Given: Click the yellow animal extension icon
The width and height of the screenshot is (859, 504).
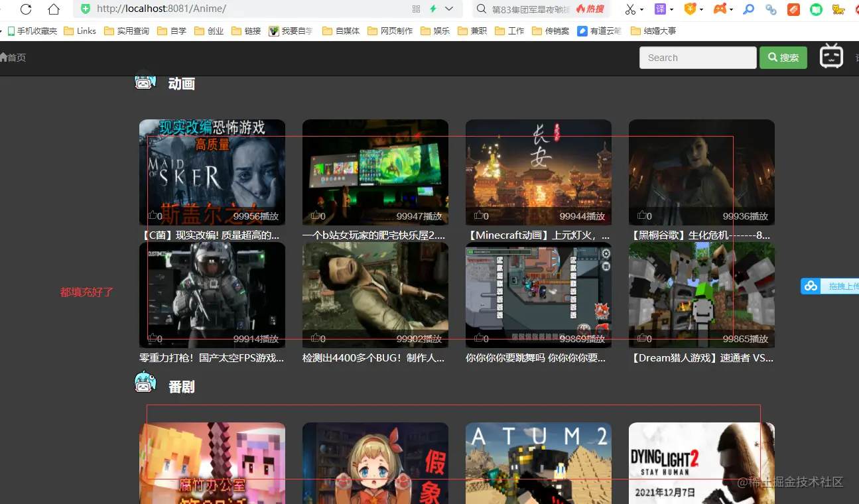Looking at the screenshot, I should pyautogui.click(x=838, y=9).
